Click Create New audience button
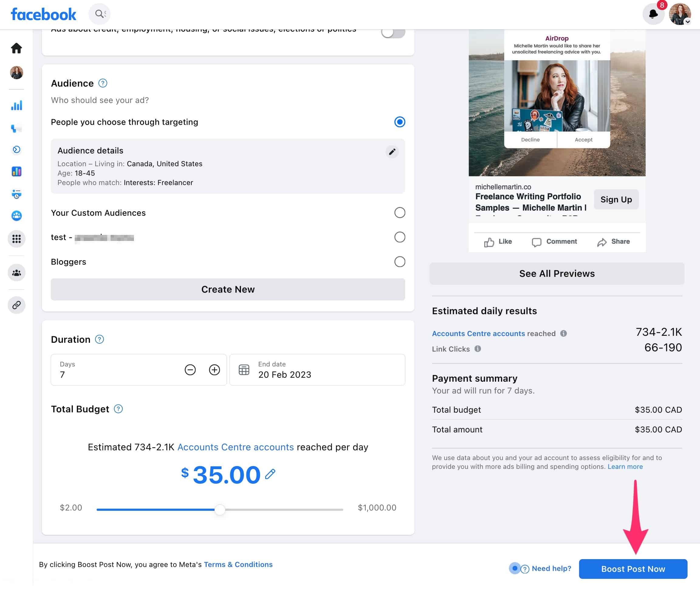 click(228, 290)
